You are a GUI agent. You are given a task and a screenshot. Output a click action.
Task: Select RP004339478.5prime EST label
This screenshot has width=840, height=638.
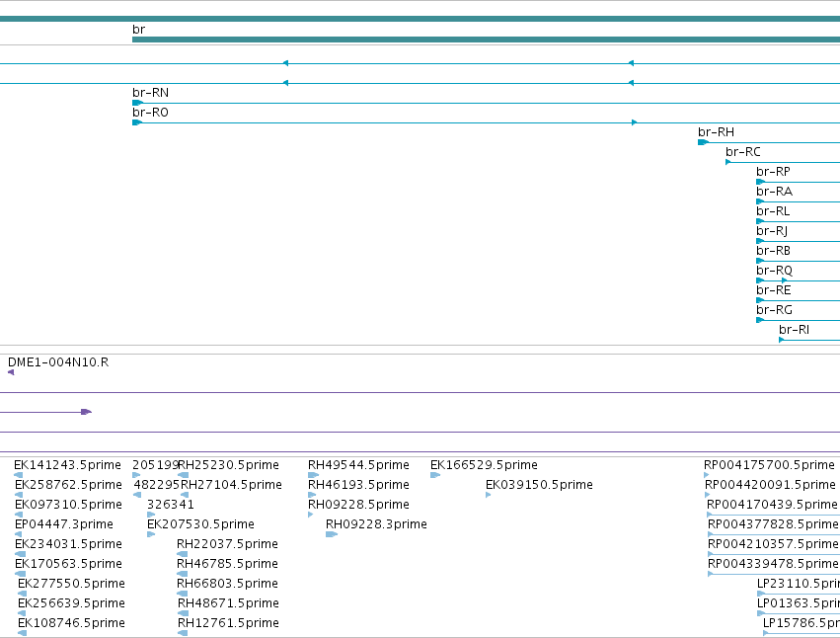[774, 564]
